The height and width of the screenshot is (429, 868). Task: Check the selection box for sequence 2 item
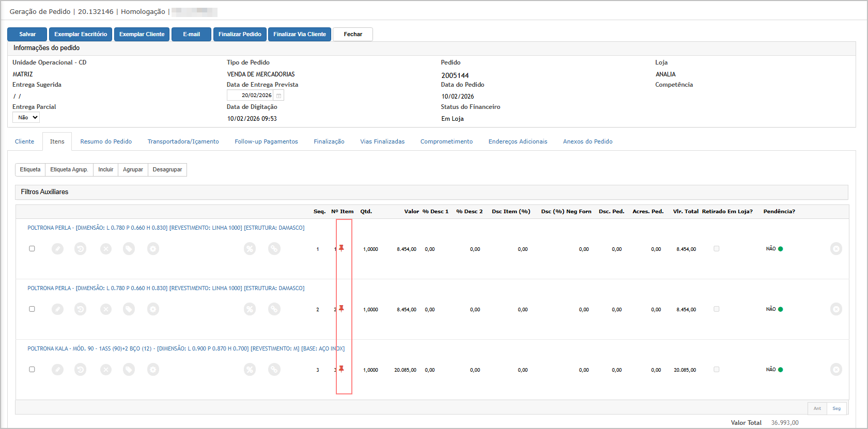[32, 309]
